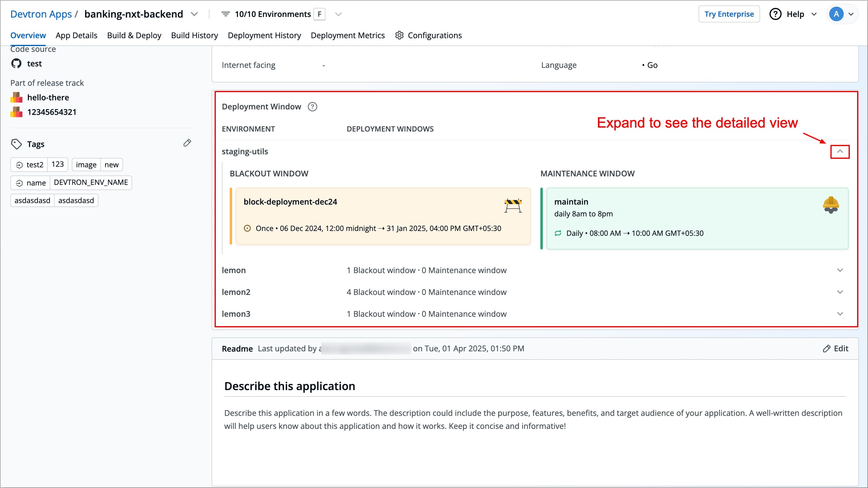Open the user profile dropdown chevron
Viewport: 868px width, 488px height.
click(851, 14)
